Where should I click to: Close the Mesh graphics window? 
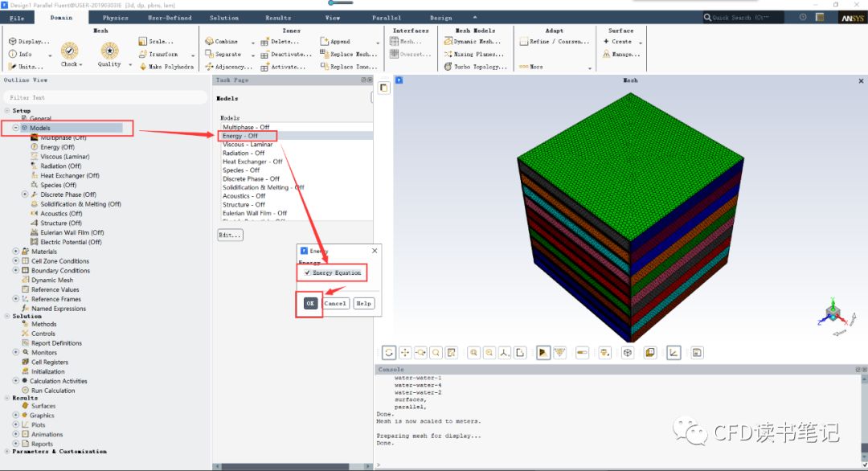point(861,81)
